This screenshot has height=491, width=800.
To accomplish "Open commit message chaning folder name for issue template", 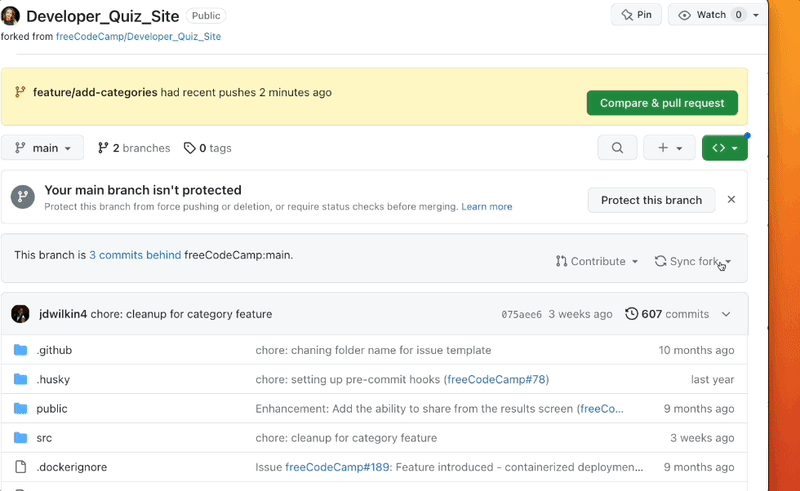I will [x=373, y=350].
